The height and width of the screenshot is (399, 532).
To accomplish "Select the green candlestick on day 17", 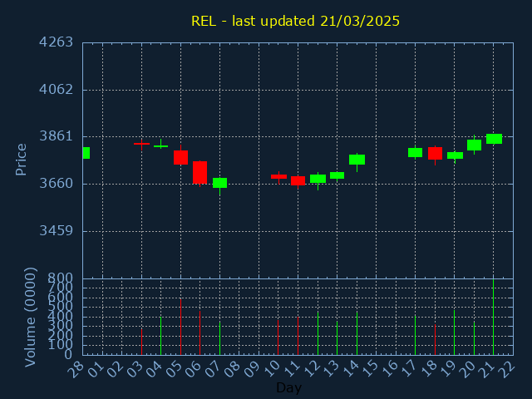I will pyautogui.click(x=416, y=152).
